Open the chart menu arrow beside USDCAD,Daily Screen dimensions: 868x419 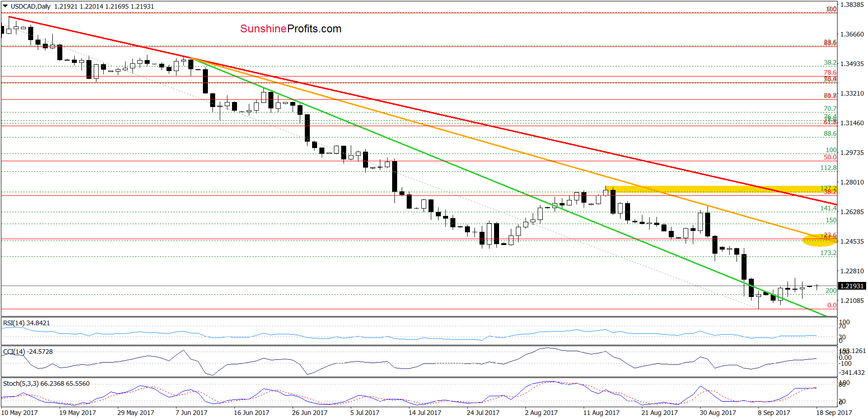5,6
